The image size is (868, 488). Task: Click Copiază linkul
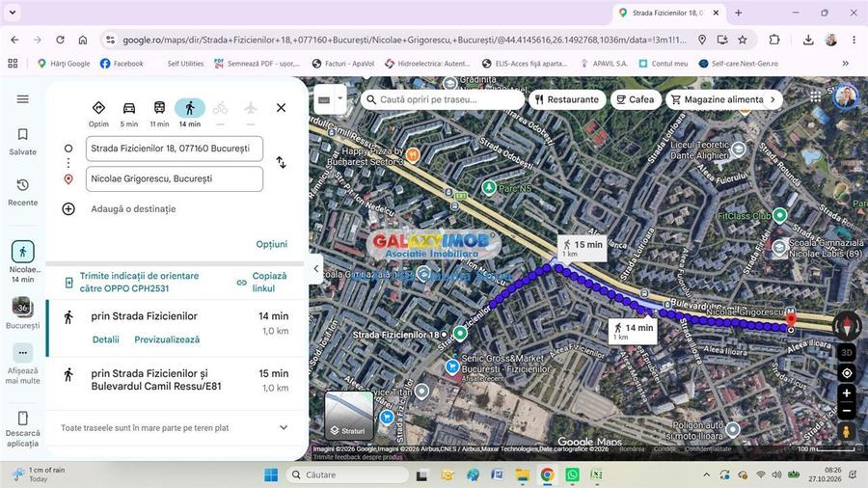tap(262, 283)
